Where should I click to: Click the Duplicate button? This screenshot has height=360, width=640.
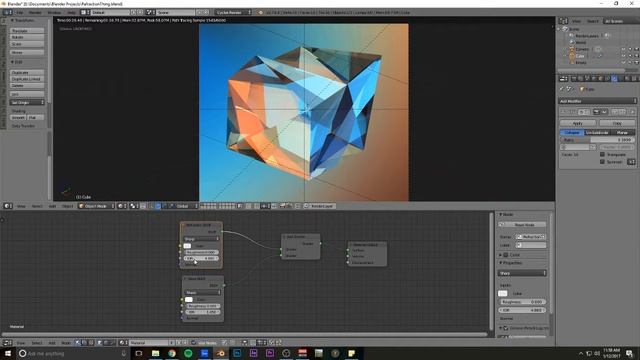[27, 72]
